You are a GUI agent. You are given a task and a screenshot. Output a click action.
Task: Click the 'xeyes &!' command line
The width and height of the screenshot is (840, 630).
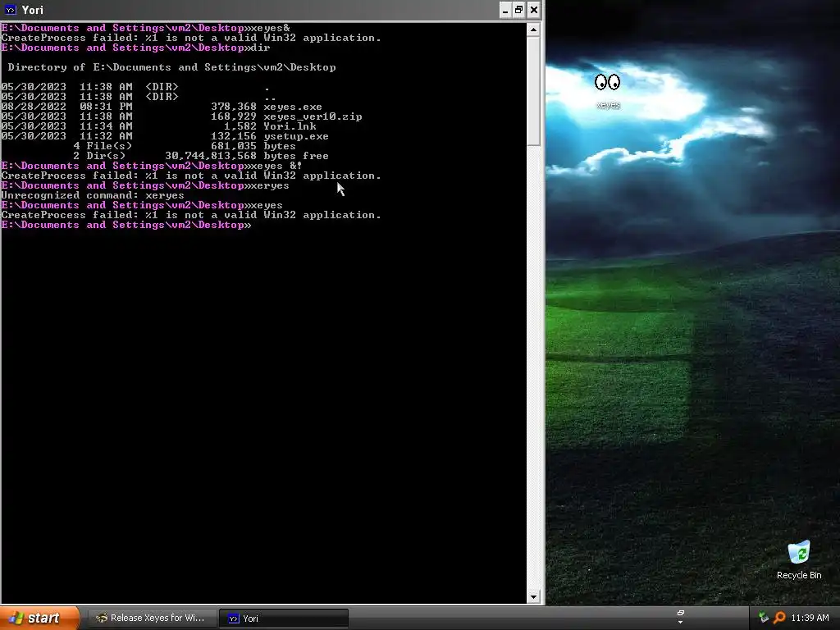click(x=152, y=166)
